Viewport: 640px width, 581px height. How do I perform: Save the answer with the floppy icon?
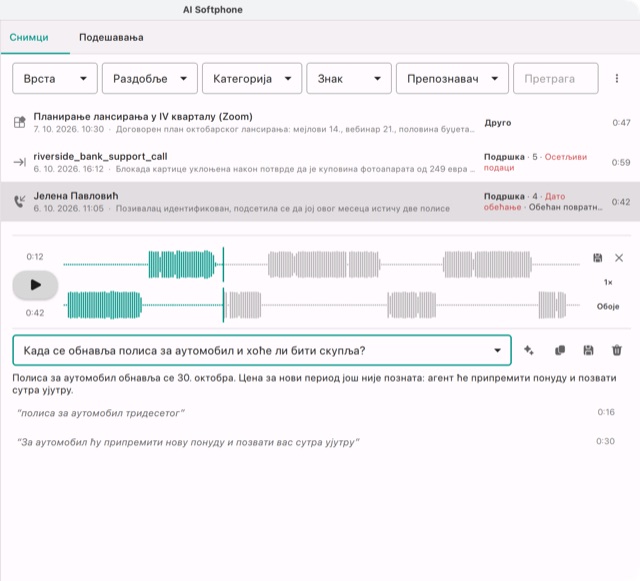click(x=588, y=350)
